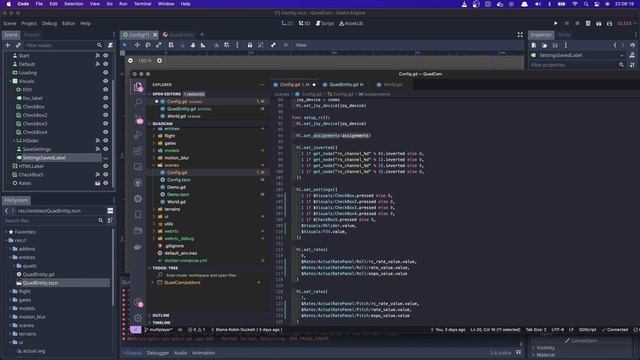Click multiplayer branch in VS Code status bar
The width and height of the screenshot is (640, 360).
click(158, 330)
